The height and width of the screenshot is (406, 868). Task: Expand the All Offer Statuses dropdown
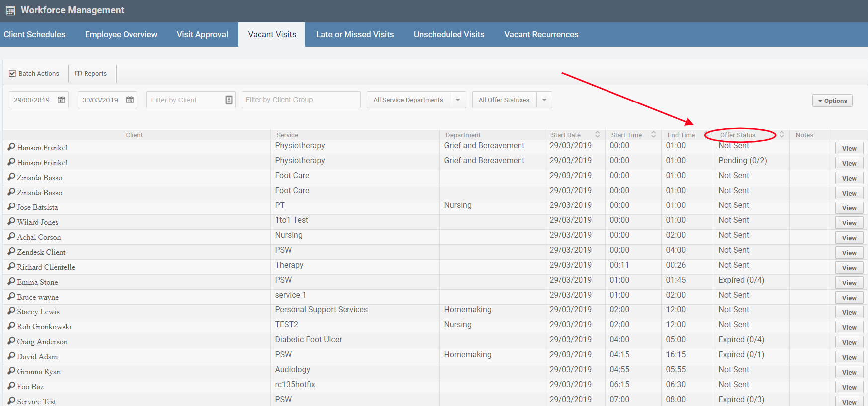(544, 100)
